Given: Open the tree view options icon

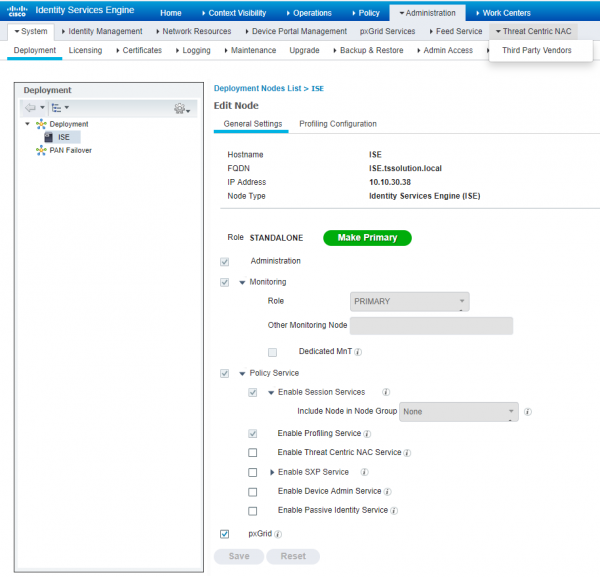Looking at the screenshot, I should [x=56, y=107].
